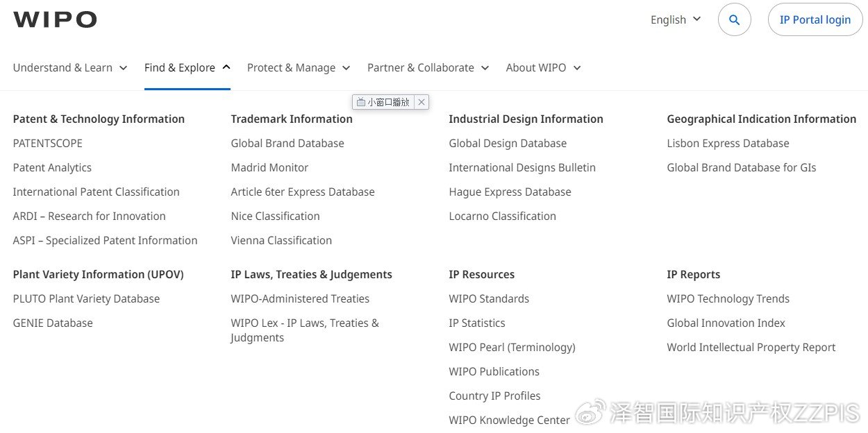Open ASPI – Specialized Patent Information
868x433 pixels.
point(106,240)
